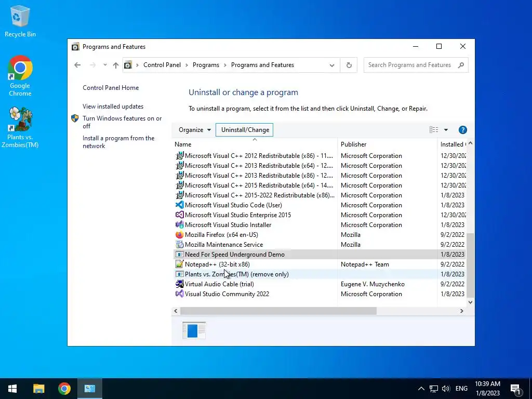532x399 pixels.
Task: Open the Recycle Bin desktop icon
Action: [20, 21]
